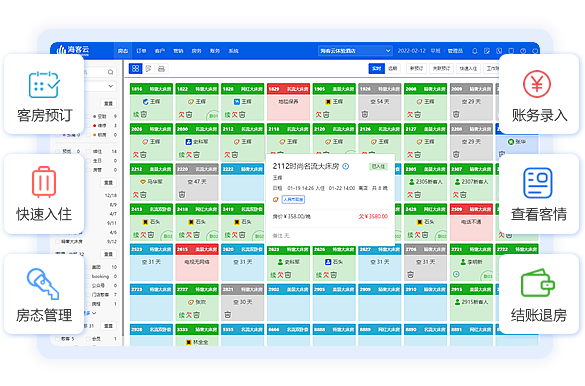Select the grid view icon in toolbar
Screen dimensions: 585x386
coord(135,69)
